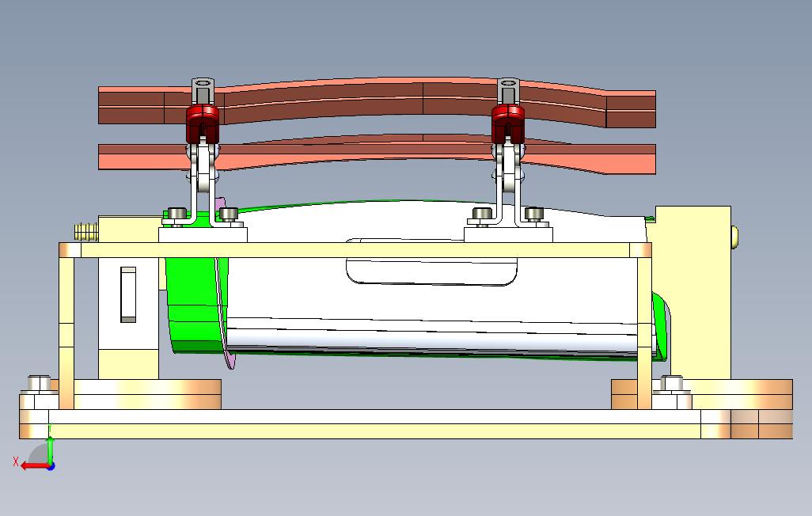Click the top eyelet of left clamp
The width and height of the screenshot is (812, 516).
coord(203,83)
